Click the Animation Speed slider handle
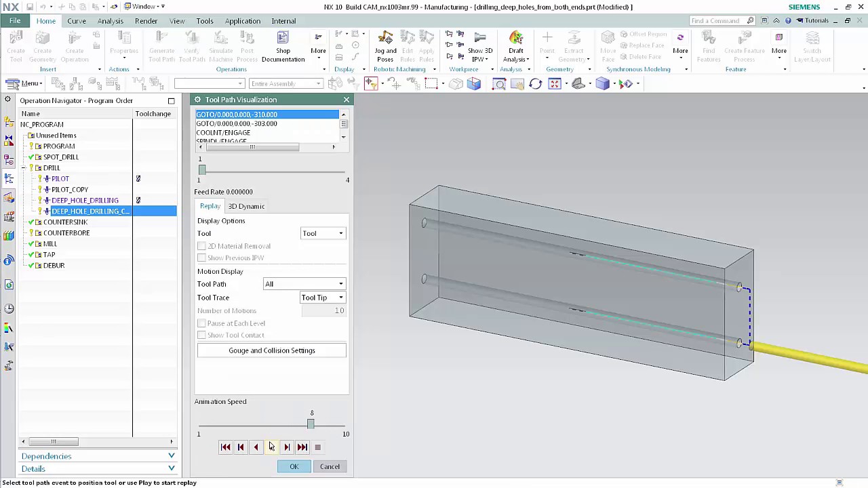The image size is (868, 488). pyautogui.click(x=311, y=424)
